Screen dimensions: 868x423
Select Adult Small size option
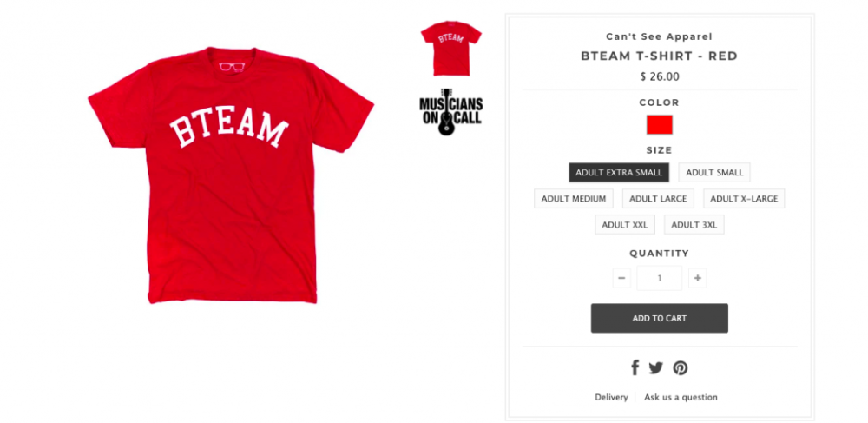[x=714, y=172]
